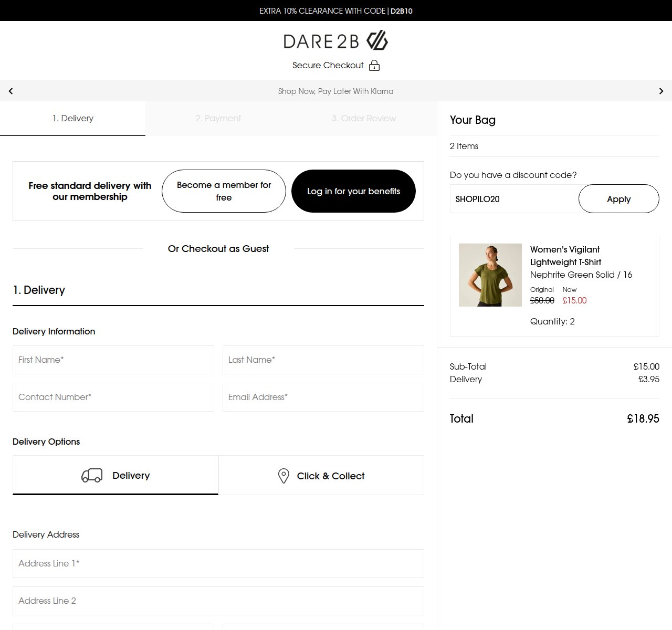Open the Women's Vigilant Lightweight T-Shirt link

tap(565, 256)
